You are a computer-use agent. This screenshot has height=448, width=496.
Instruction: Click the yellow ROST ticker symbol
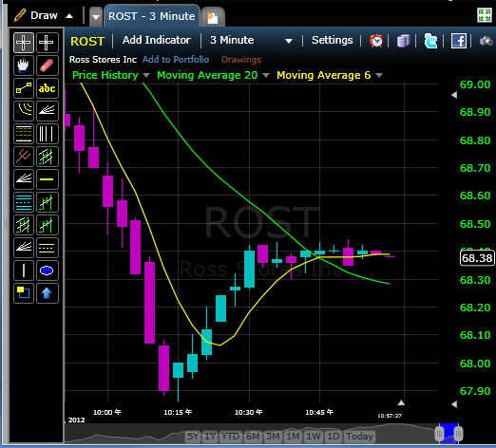pos(87,41)
